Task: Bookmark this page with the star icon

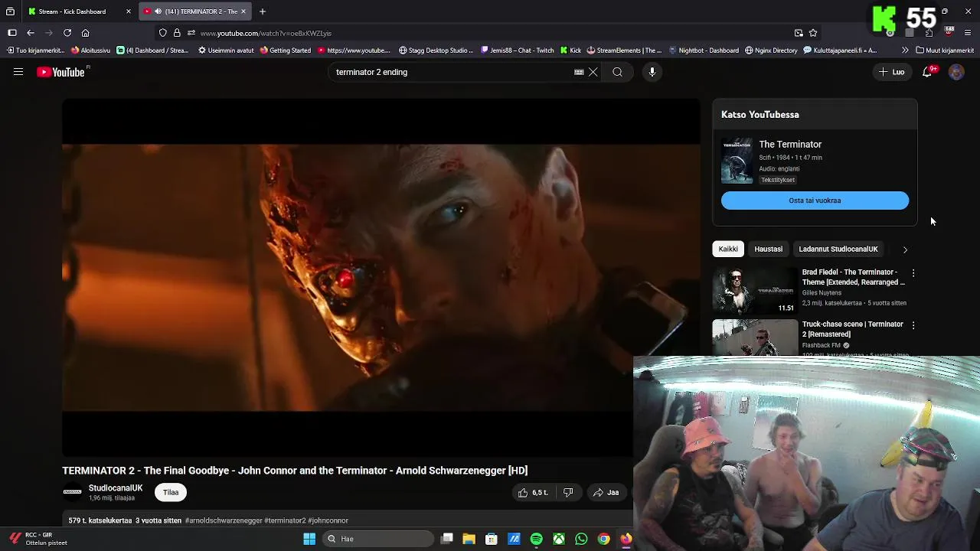Action: pos(813,33)
